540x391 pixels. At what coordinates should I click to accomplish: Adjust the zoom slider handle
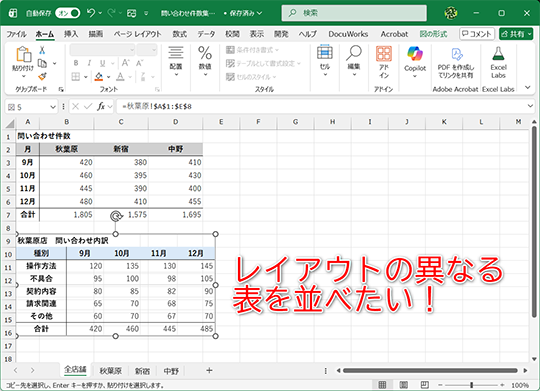471,384
